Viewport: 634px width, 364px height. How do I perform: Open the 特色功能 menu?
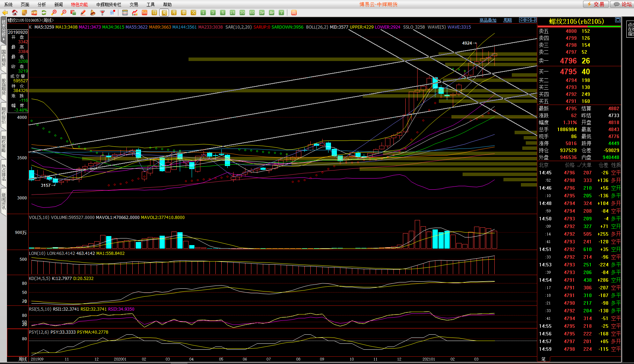click(x=79, y=5)
